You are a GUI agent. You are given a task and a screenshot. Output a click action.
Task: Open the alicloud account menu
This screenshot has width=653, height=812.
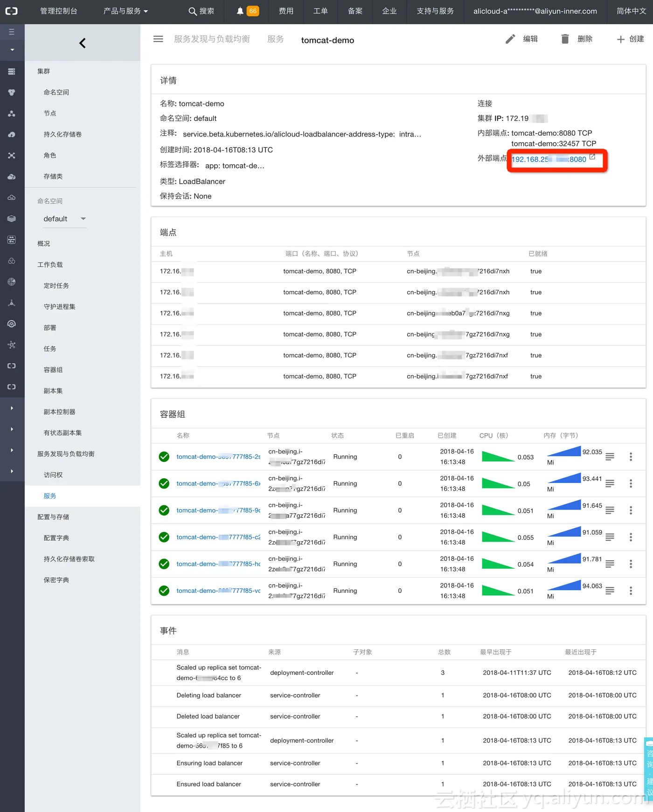(535, 11)
